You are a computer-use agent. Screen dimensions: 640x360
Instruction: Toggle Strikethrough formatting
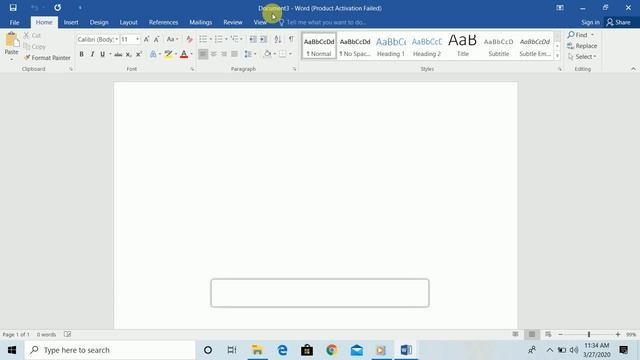pyautogui.click(x=118, y=54)
